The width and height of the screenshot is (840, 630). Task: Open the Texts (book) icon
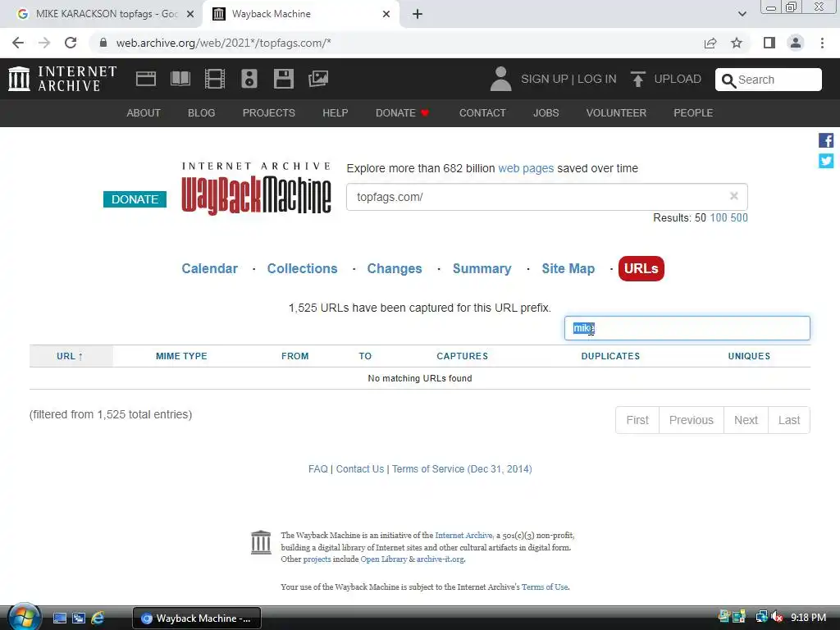[x=180, y=79]
